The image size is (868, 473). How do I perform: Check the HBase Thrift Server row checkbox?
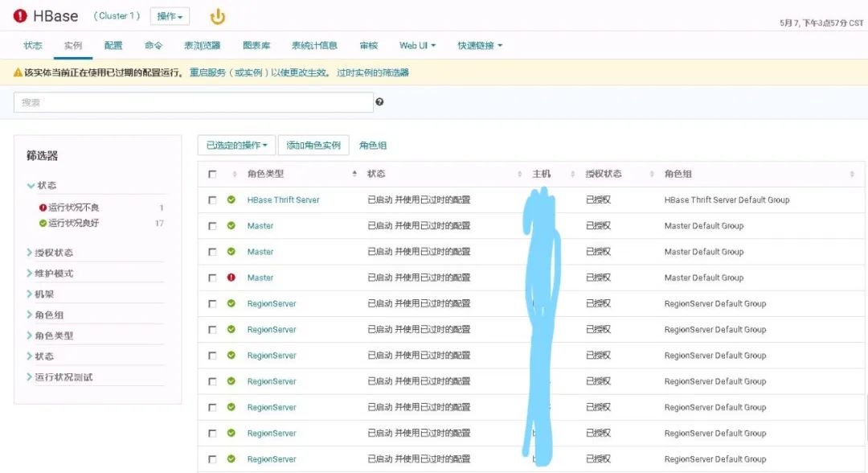[x=212, y=200]
